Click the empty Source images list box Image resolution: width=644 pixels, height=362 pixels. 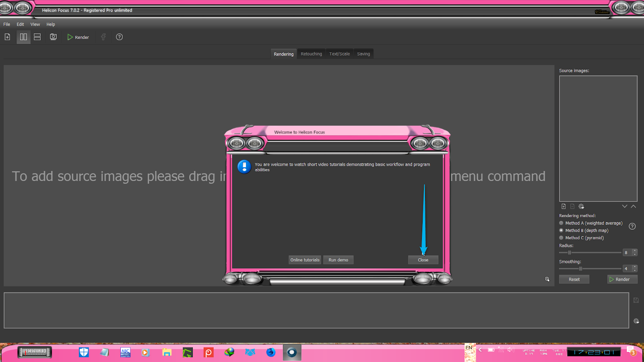click(598, 138)
